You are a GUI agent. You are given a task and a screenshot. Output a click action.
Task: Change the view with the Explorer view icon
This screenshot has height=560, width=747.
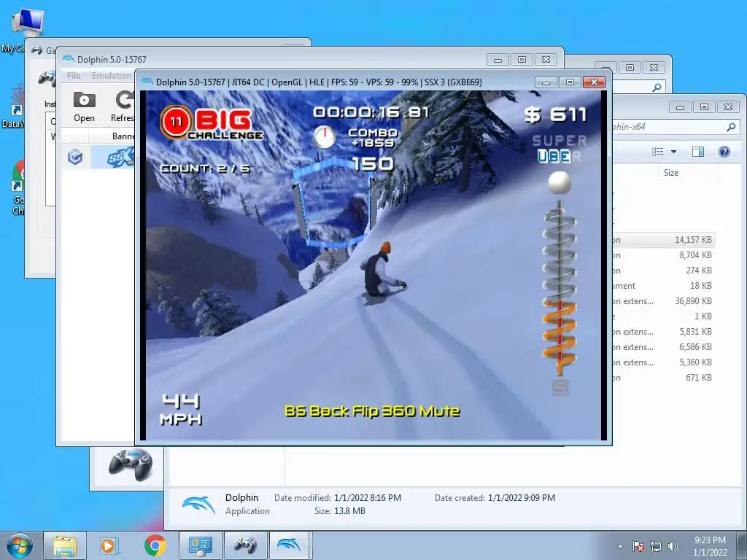pos(658,152)
